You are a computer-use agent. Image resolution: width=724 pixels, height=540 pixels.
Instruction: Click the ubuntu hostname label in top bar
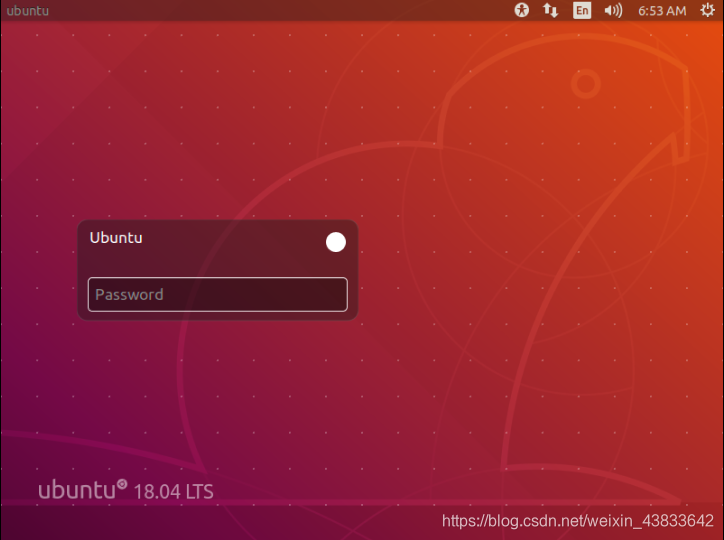coord(28,11)
